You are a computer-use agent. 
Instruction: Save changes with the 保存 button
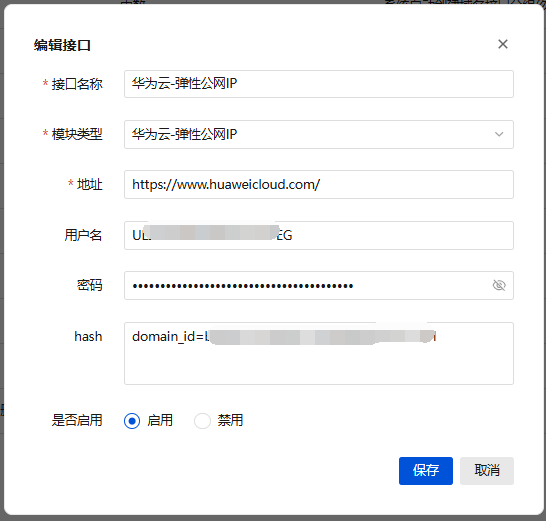click(x=426, y=471)
